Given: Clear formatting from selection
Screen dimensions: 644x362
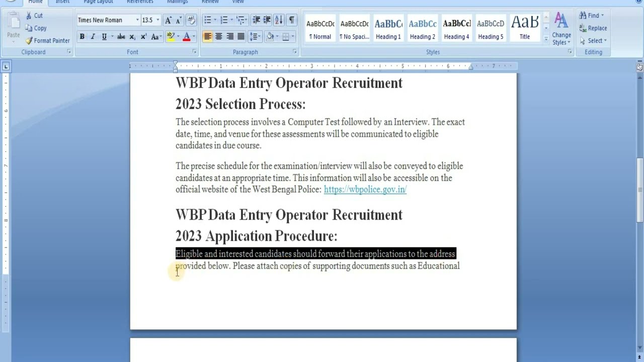Looking at the screenshot, I should 191,20.
